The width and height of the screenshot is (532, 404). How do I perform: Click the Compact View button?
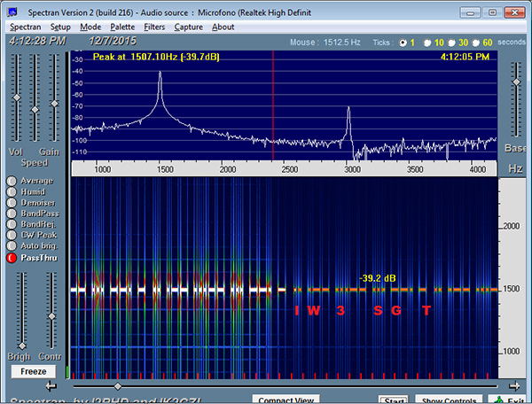click(x=286, y=400)
